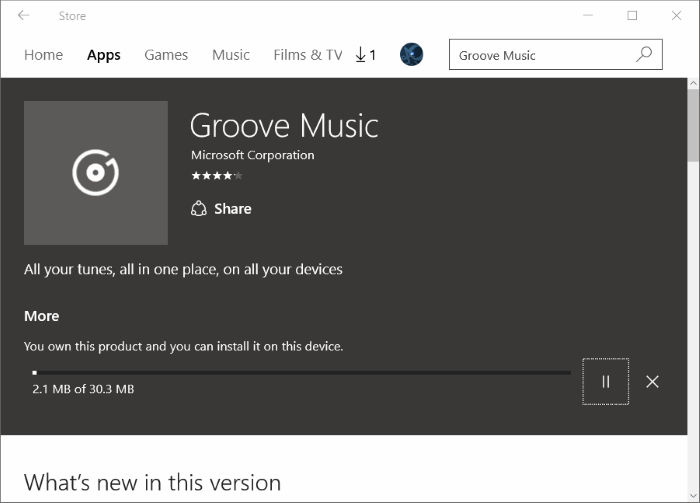The image size is (700, 503).
Task: Click the download progress bar
Action: [x=302, y=372]
